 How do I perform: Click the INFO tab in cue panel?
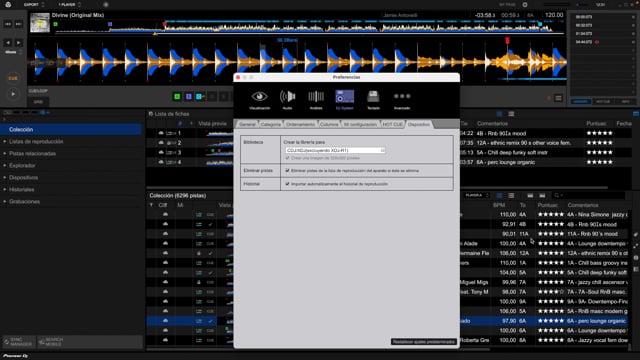(x=625, y=102)
